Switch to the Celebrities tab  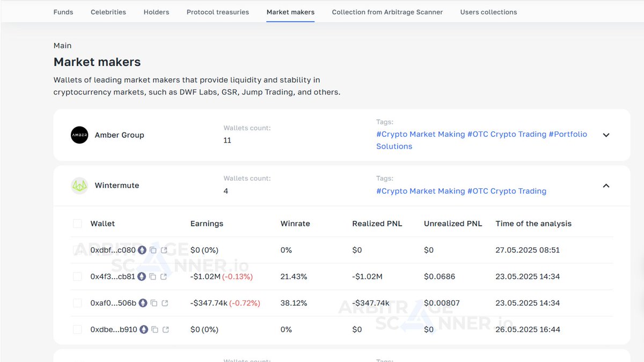[x=108, y=12]
